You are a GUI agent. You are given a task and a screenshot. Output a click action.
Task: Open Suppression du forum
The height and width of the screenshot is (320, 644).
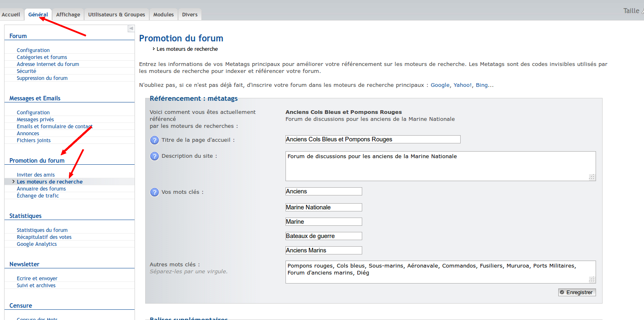point(42,78)
